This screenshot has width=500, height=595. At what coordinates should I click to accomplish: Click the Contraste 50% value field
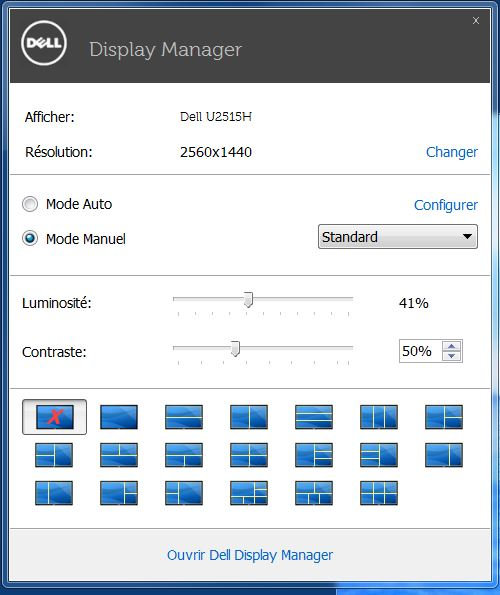(420, 351)
